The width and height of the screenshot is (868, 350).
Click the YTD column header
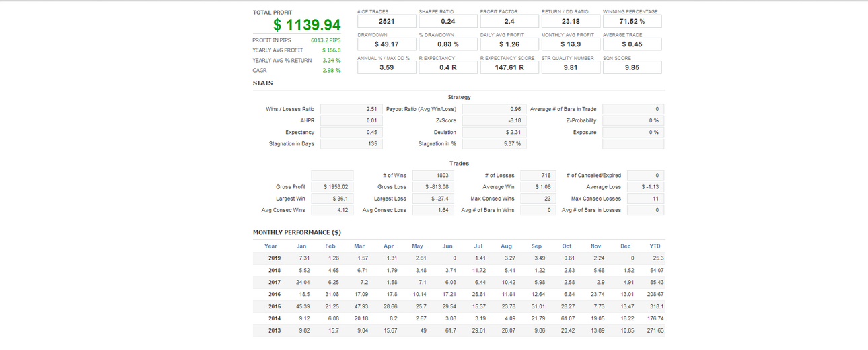click(x=655, y=246)
